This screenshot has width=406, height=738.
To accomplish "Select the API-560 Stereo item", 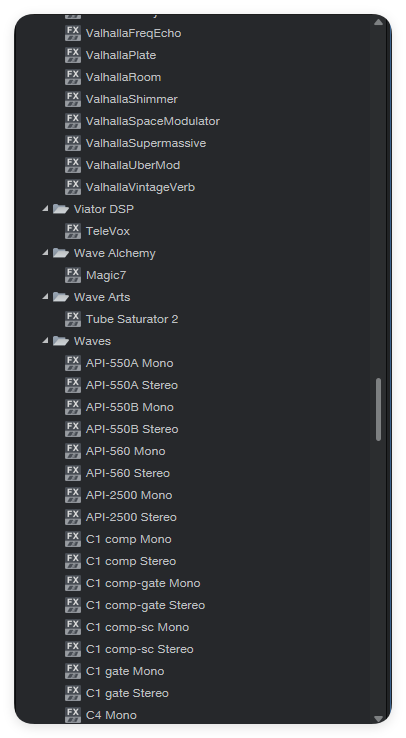I will pos(127,473).
